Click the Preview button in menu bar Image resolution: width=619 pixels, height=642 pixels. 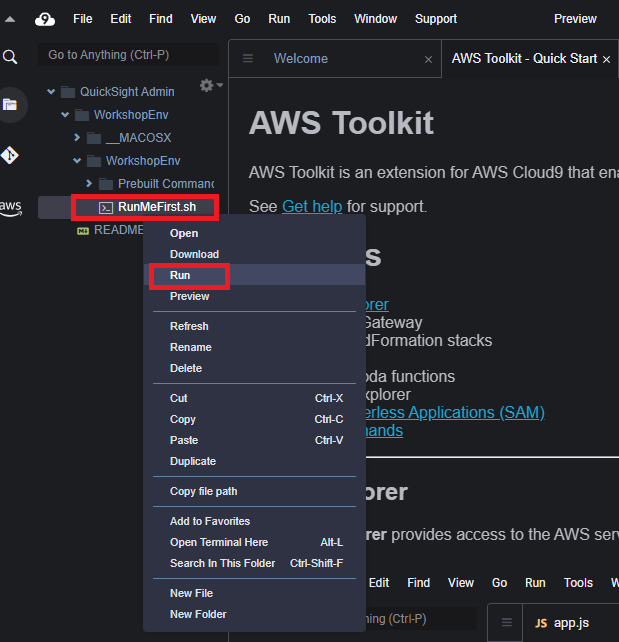point(575,19)
